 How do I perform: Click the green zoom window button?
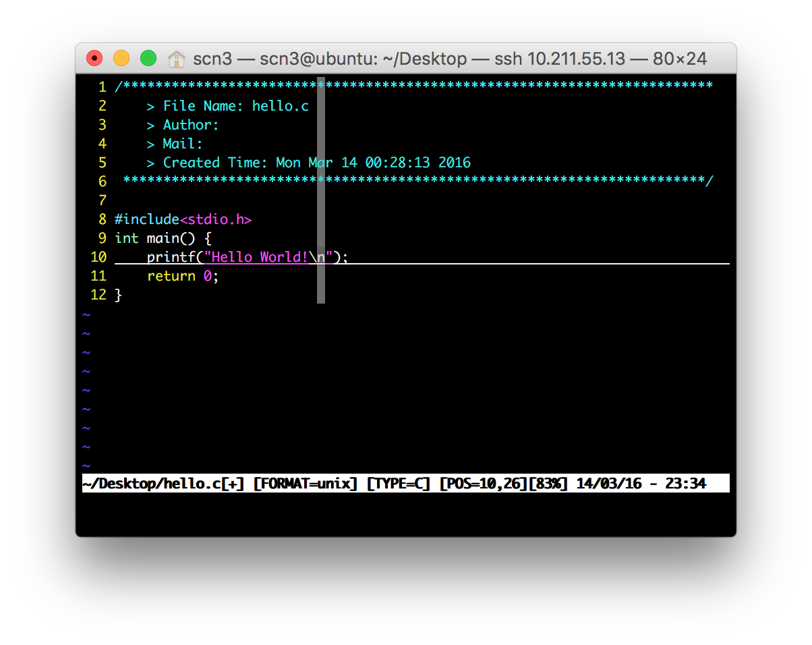point(148,58)
